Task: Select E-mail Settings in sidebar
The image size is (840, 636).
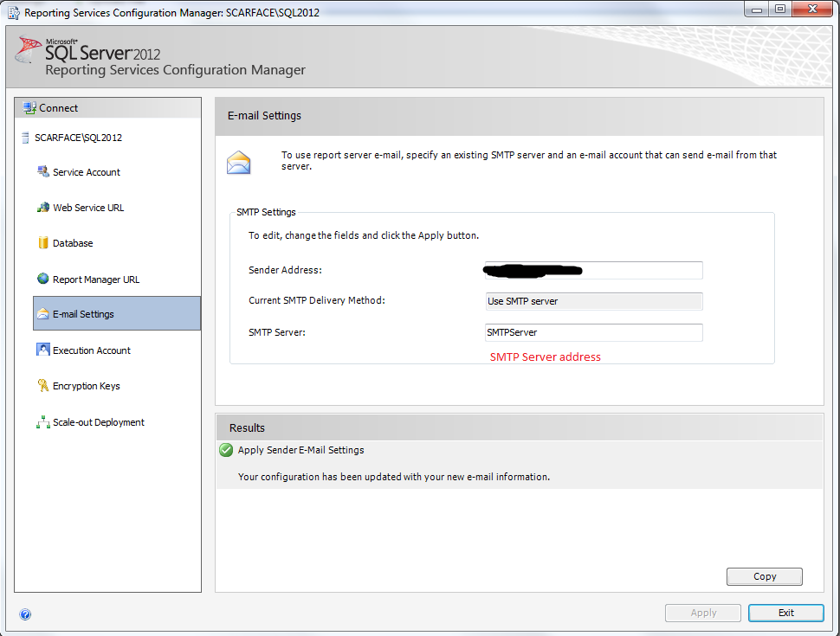Action: pos(117,314)
